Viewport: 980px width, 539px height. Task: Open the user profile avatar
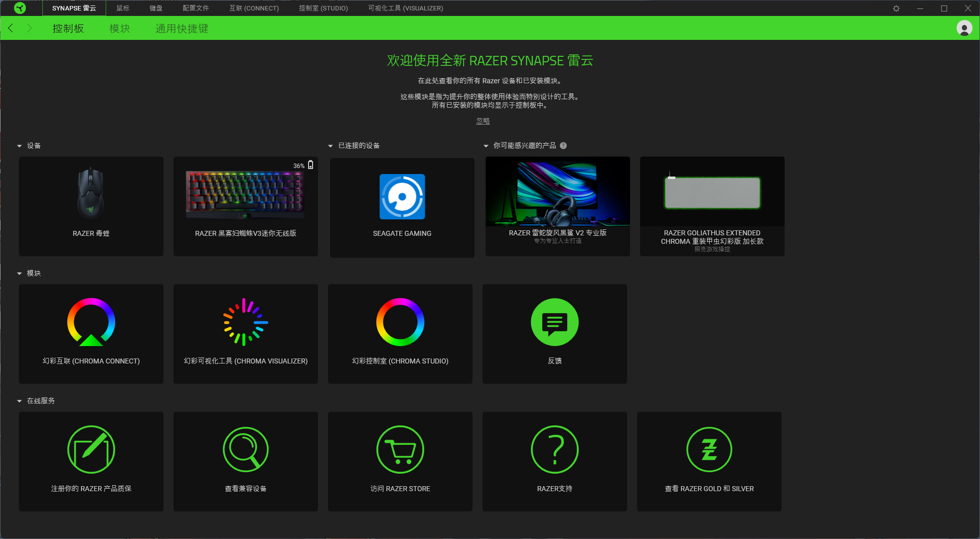(964, 28)
